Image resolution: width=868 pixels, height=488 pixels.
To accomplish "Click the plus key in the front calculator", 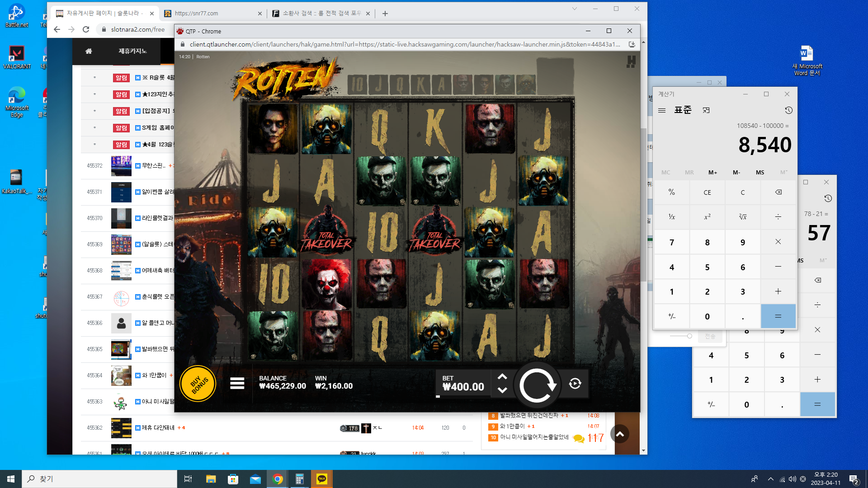I will tap(778, 291).
